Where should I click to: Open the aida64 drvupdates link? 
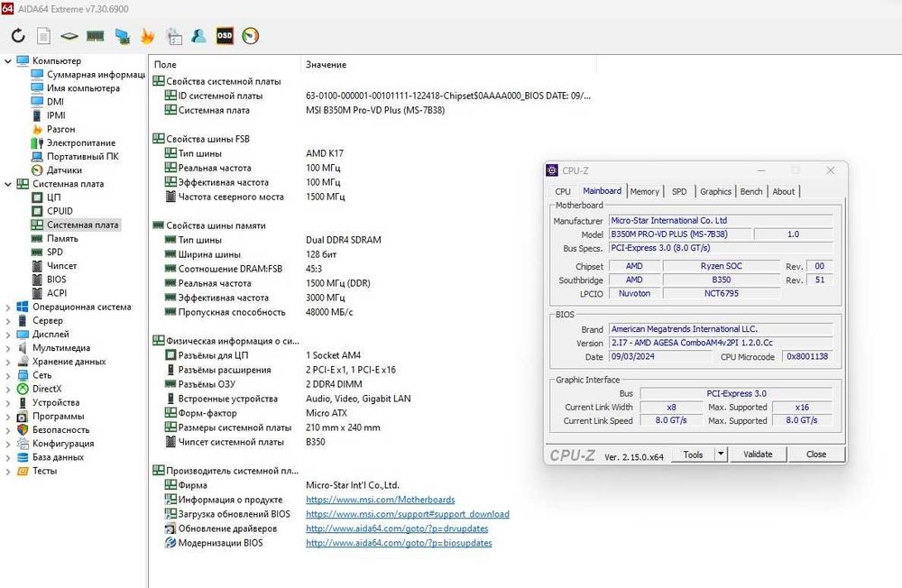(x=397, y=528)
